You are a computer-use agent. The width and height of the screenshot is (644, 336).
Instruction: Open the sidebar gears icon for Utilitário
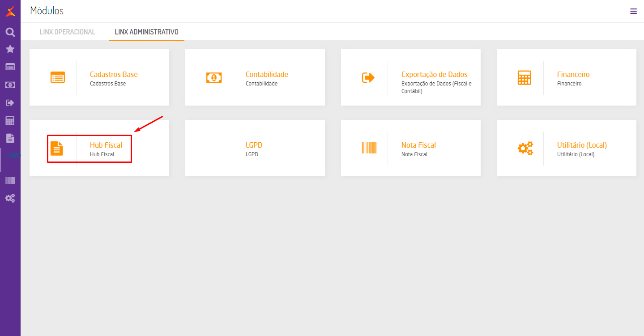click(x=10, y=198)
